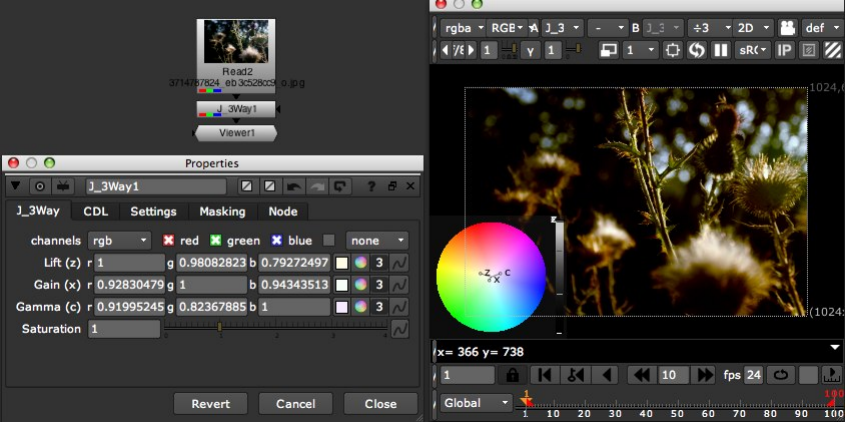This screenshot has height=422, width=845.
Task: Click the center-node target icon in Properties
Action: pos(39,186)
